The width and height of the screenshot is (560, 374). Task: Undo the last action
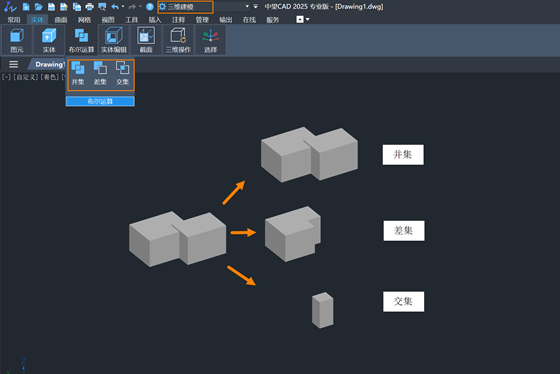click(x=115, y=6)
